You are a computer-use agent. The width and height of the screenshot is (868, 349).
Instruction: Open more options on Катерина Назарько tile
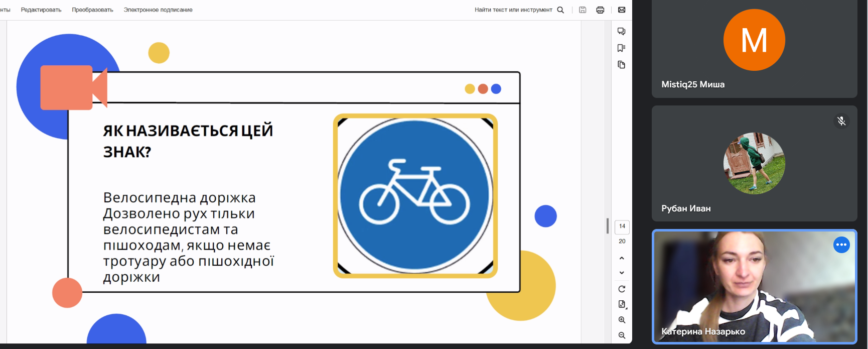click(841, 245)
